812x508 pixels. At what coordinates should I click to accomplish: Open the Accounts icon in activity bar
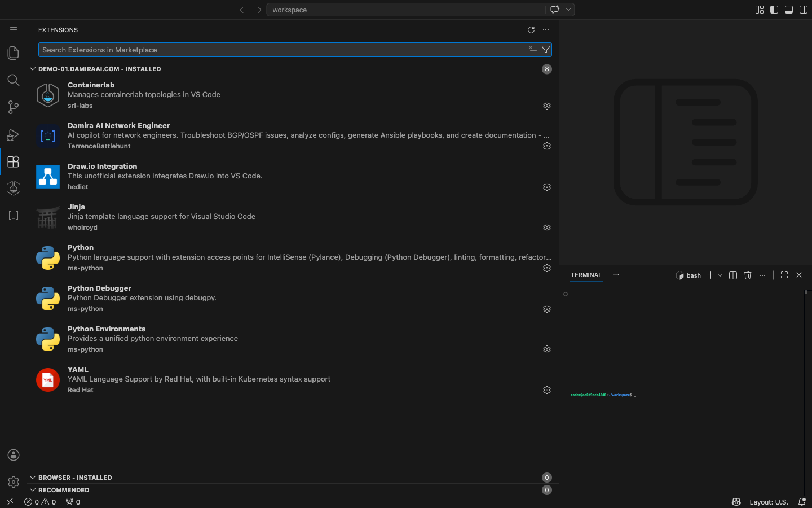coord(14,455)
